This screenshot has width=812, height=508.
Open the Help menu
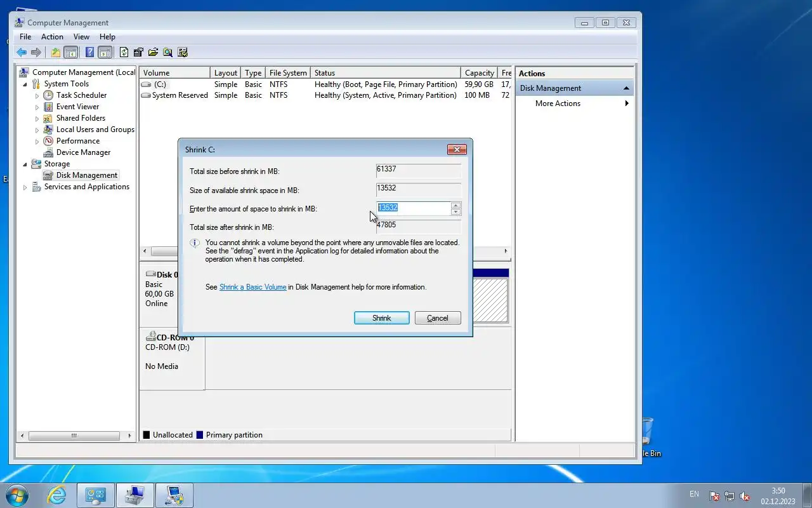pos(107,37)
